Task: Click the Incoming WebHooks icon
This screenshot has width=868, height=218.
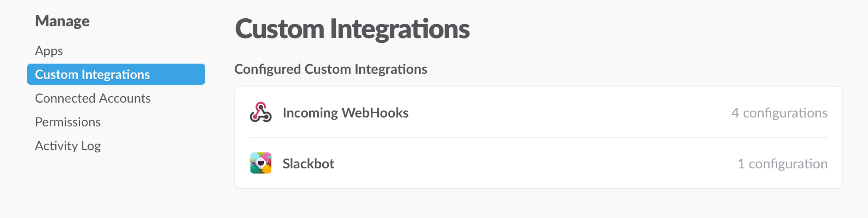Action: pos(260,112)
